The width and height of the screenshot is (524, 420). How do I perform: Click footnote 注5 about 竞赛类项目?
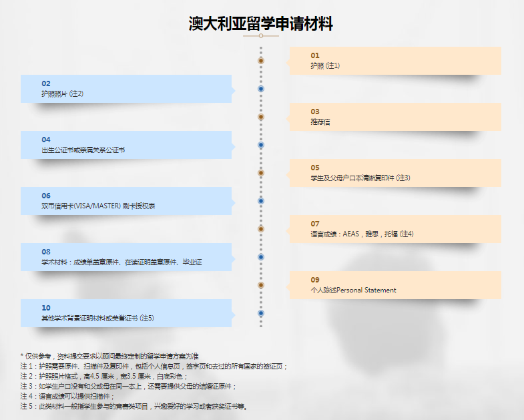134,406
